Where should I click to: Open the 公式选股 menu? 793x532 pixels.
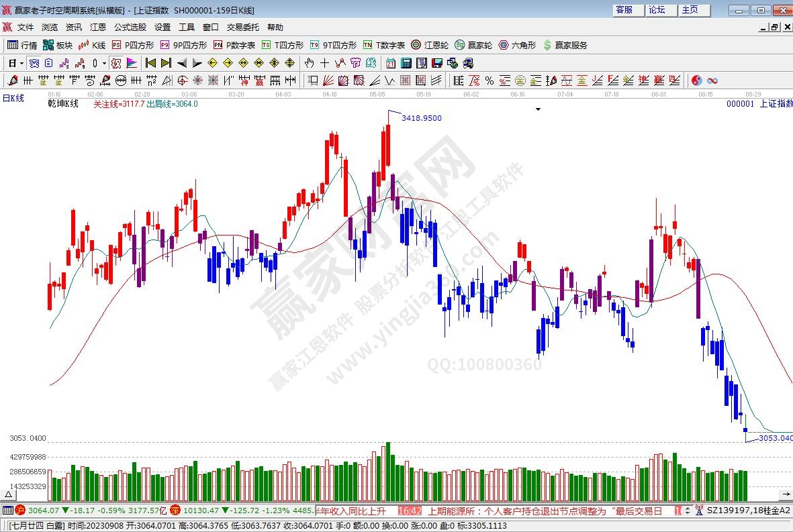tap(130, 28)
